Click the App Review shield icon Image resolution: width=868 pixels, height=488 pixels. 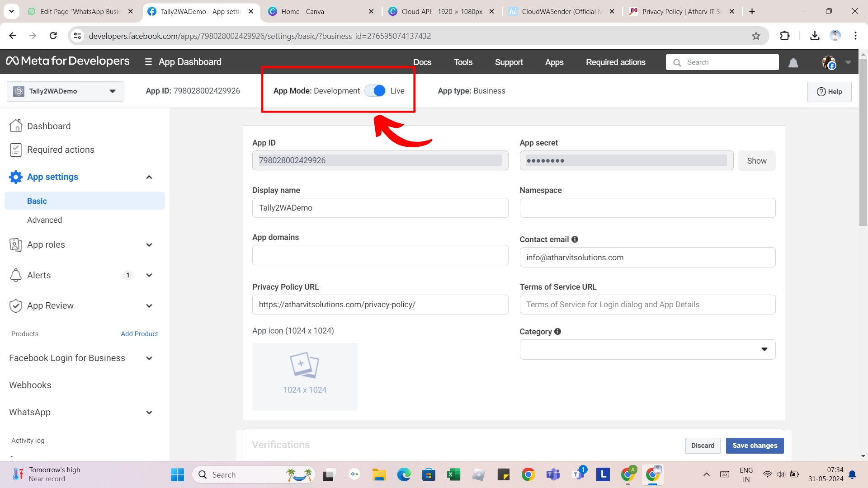point(16,306)
